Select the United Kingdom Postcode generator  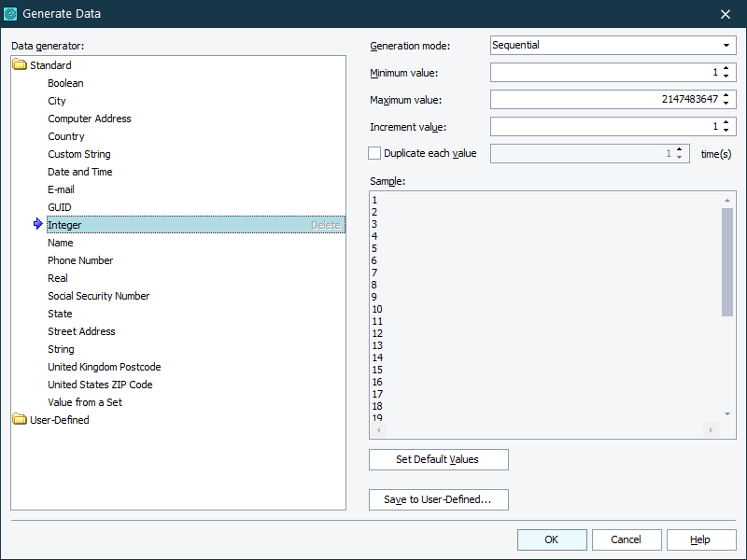(x=104, y=367)
